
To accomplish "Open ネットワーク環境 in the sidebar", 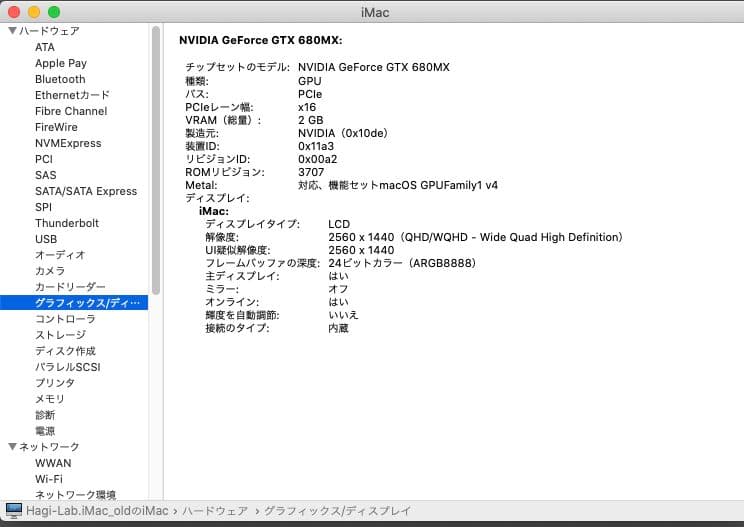I will click(75, 495).
